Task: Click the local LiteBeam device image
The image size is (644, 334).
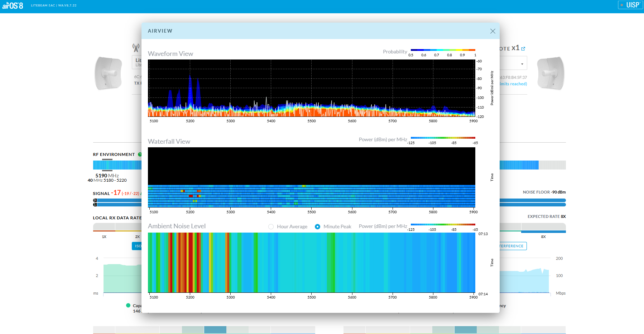Action: click(108, 73)
